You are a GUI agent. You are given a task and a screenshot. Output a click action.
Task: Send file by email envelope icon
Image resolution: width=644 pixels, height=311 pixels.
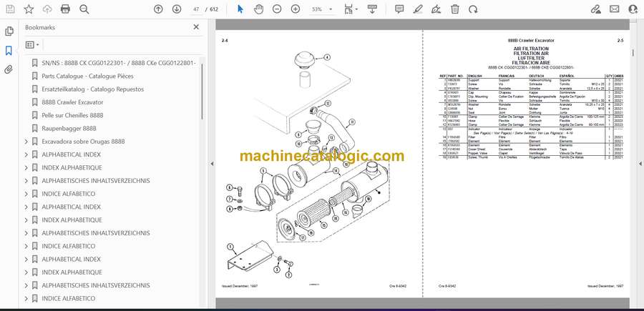(614, 9)
